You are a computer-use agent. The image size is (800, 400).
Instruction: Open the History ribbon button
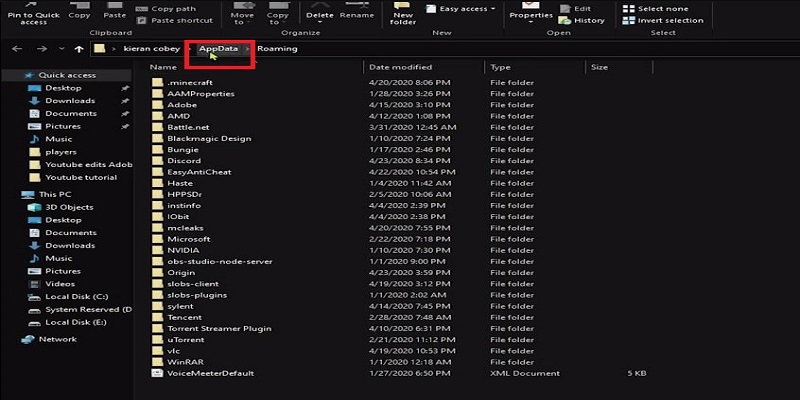pyautogui.click(x=582, y=20)
